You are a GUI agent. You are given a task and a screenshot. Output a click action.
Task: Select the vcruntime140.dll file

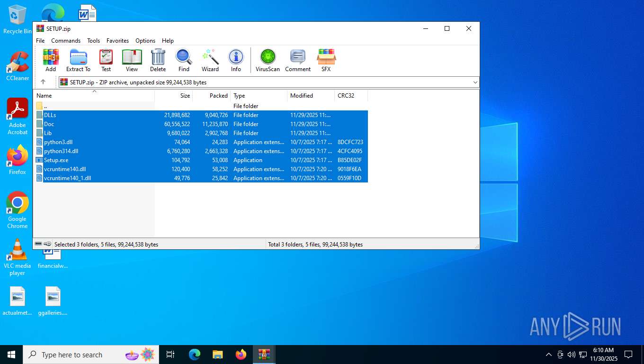click(201, 169)
